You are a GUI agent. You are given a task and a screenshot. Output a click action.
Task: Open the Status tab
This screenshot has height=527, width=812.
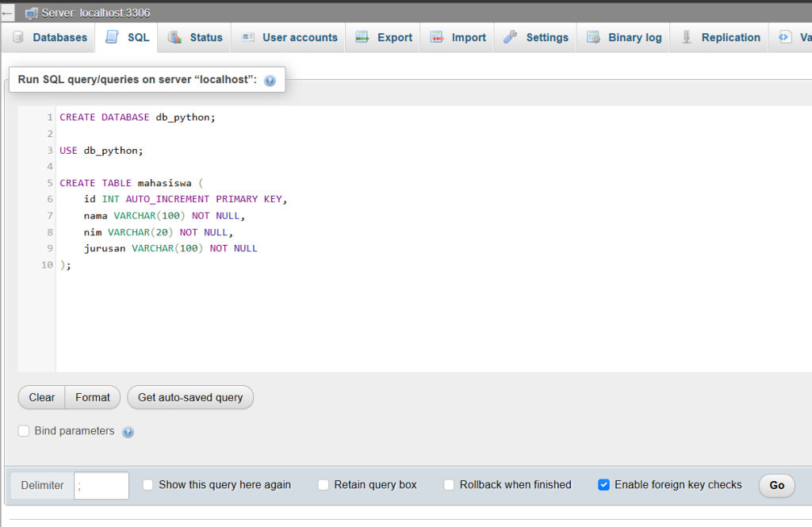click(195, 37)
